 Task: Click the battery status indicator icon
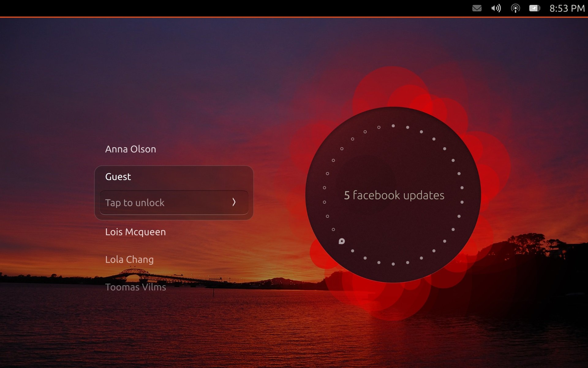click(x=534, y=8)
